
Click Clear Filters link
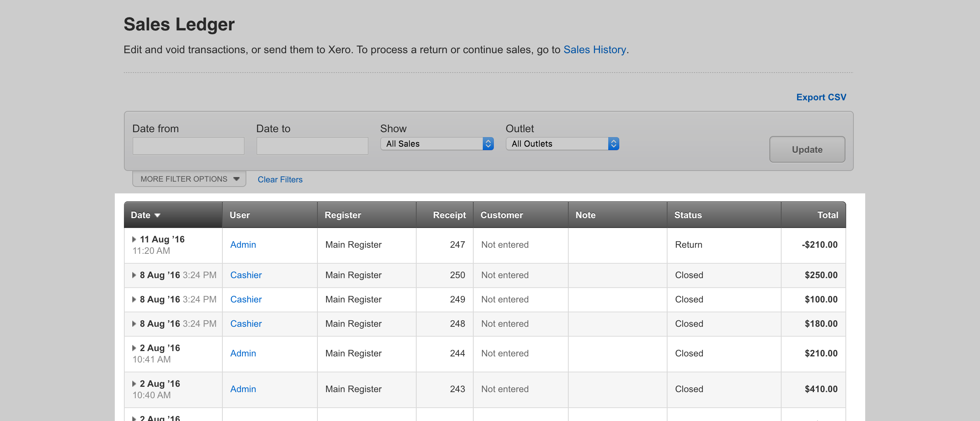280,179
